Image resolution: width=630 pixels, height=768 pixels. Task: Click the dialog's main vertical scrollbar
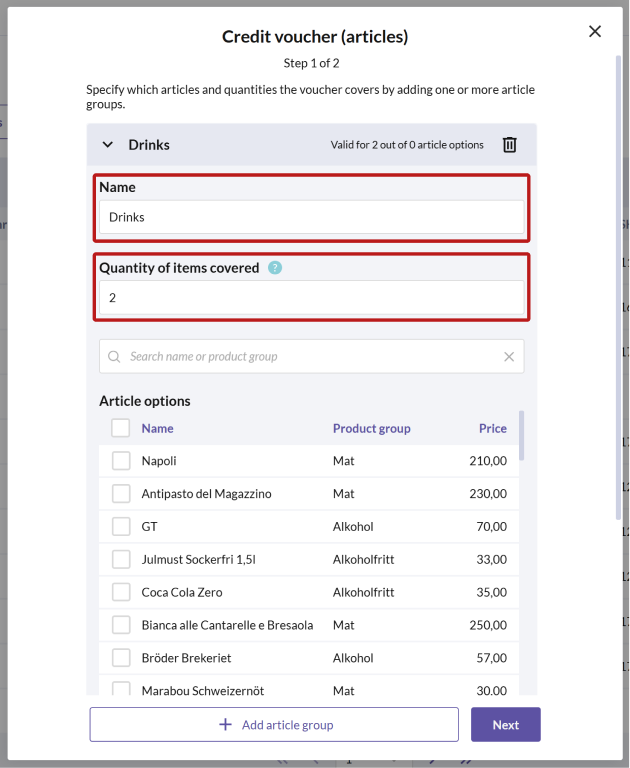[618, 287]
